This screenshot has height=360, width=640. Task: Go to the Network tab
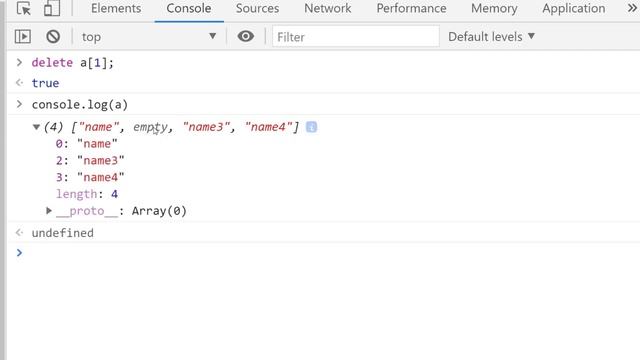click(x=327, y=8)
